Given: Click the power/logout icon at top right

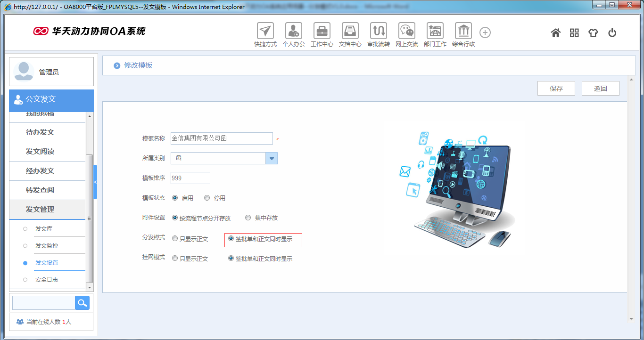Looking at the screenshot, I should (612, 32).
